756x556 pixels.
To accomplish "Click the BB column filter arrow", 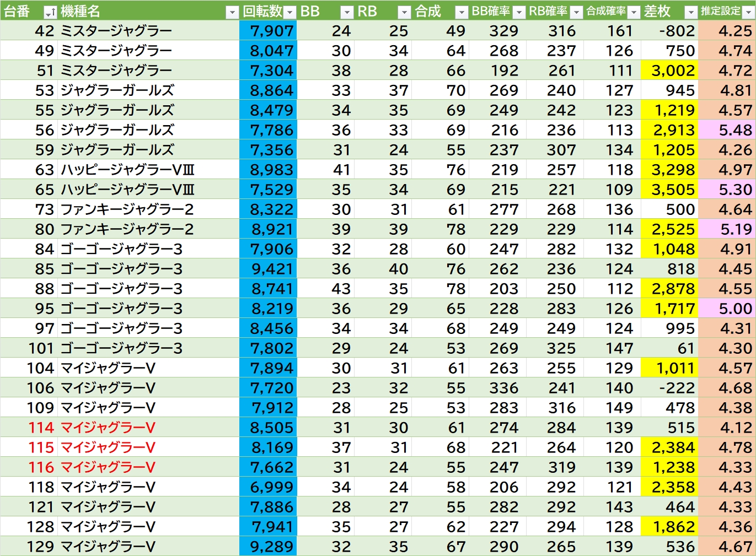I will [347, 12].
